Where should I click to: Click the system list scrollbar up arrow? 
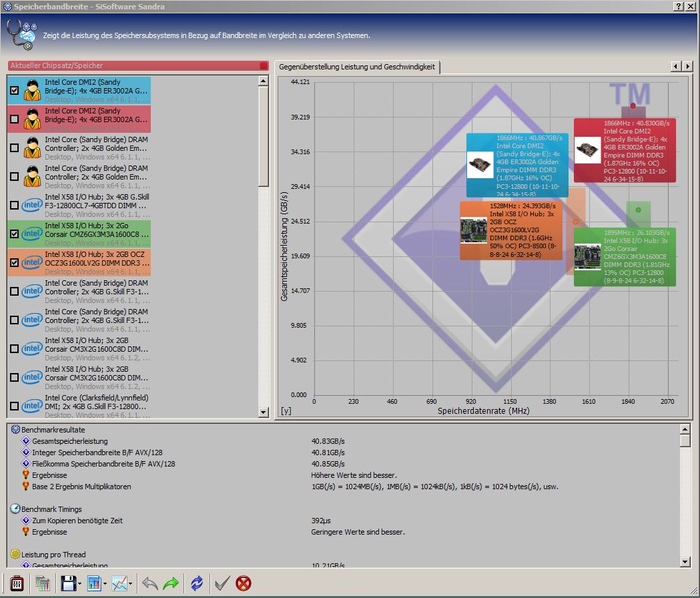(263, 81)
